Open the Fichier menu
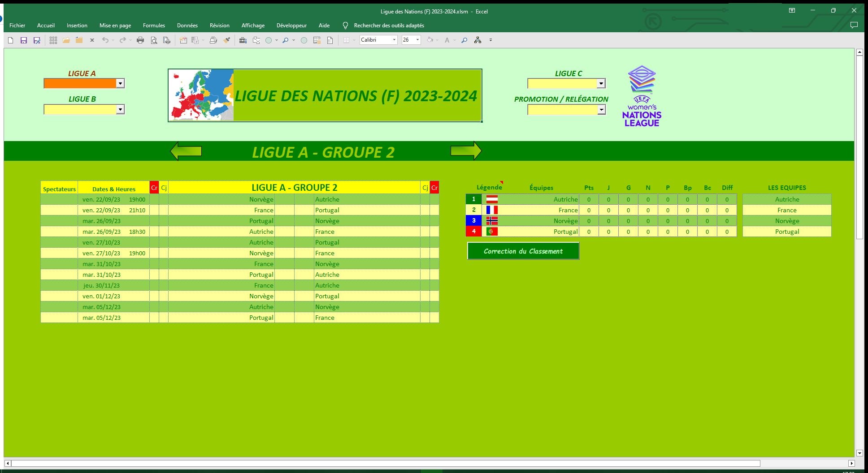Image resolution: width=868 pixels, height=473 pixels. coord(17,26)
